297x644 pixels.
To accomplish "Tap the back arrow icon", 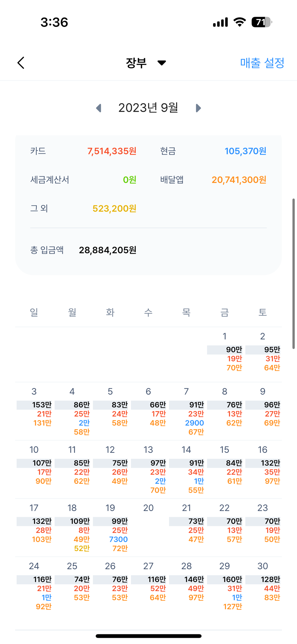I will (x=21, y=63).
